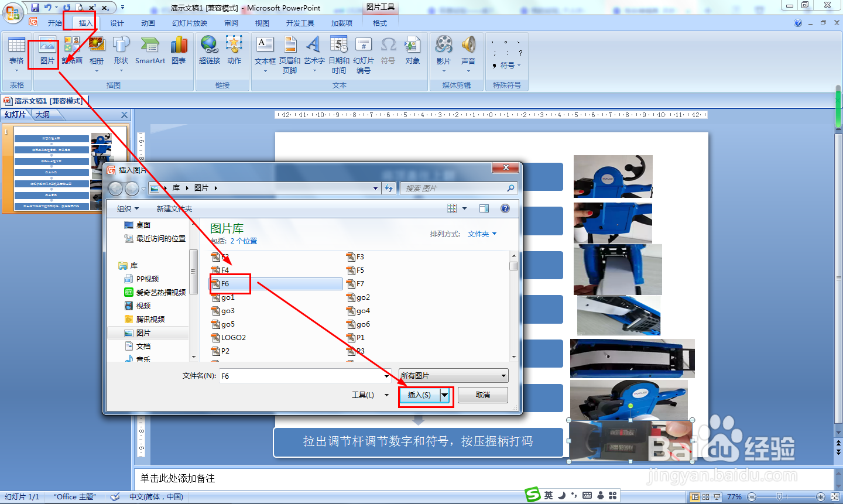
Task: Toggle the soft keyboard on Sogou toolbar
Action: [587, 495]
